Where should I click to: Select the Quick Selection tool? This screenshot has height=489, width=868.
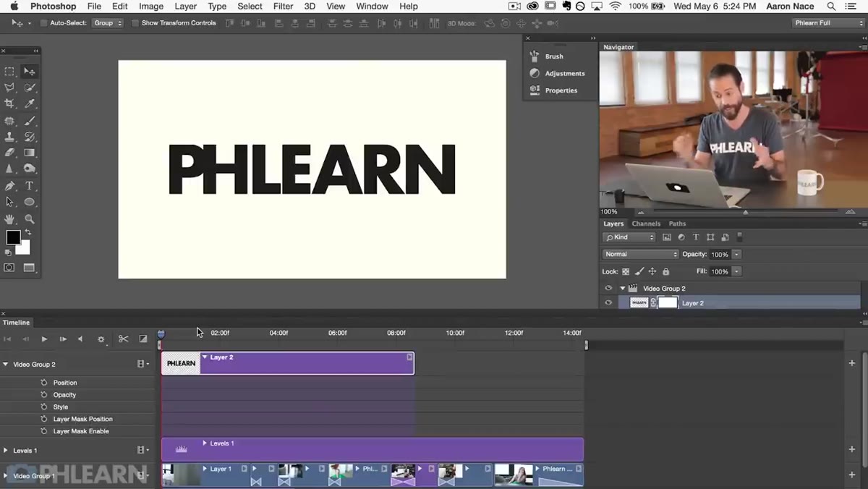pyautogui.click(x=30, y=88)
